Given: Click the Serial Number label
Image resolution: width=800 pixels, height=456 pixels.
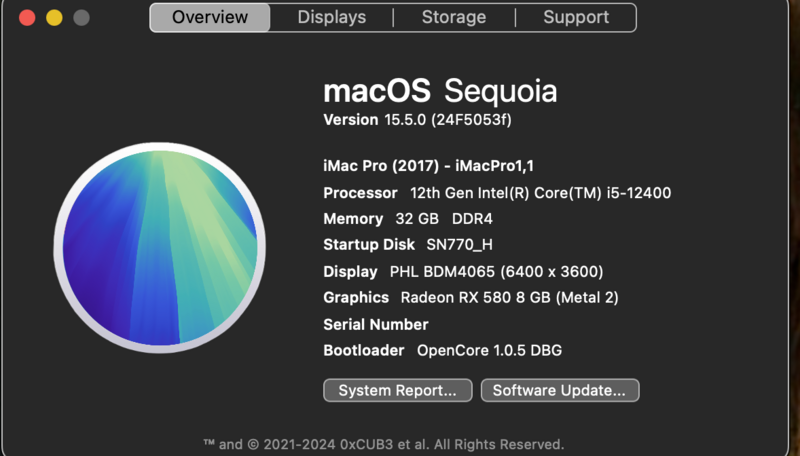Looking at the screenshot, I should tap(375, 324).
